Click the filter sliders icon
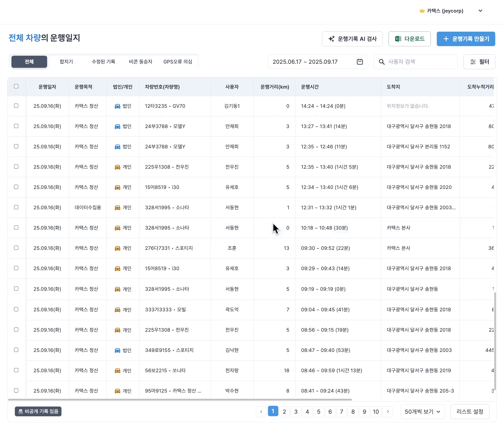The image size is (504, 426). (x=473, y=62)
